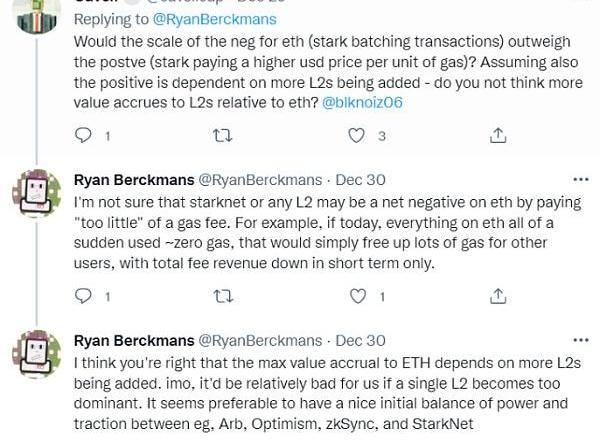The height and width of the screenshot is (441, 600).
Task: Reply to the "I'm not sure that starknet" tweet
Action: (84, 295)
